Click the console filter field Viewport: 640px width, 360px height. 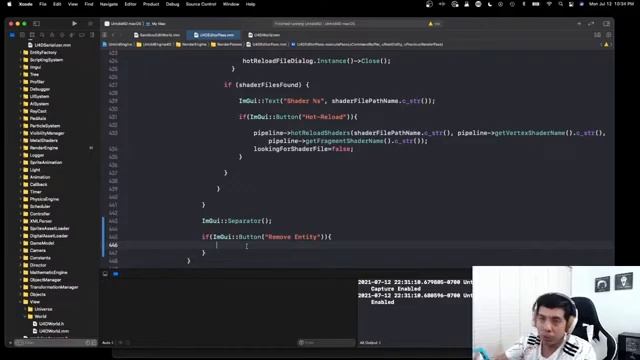(x=326, y=342)
